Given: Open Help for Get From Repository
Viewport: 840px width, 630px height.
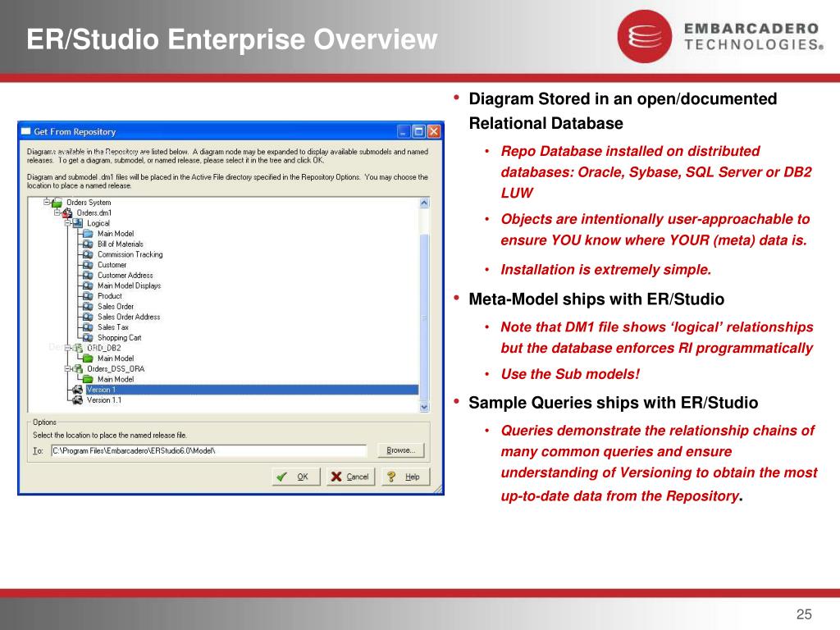Looking at the screenshot, I should pos(405,477).
